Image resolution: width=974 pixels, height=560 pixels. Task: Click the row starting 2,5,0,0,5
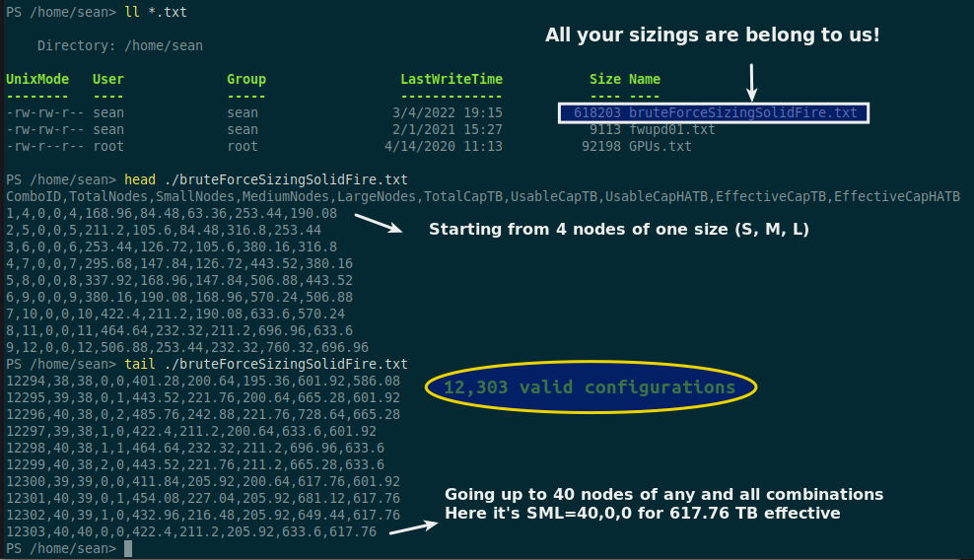click(164, 230)
